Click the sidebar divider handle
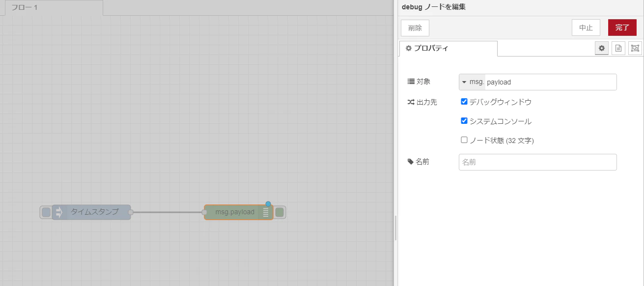 tap(395, 228)
